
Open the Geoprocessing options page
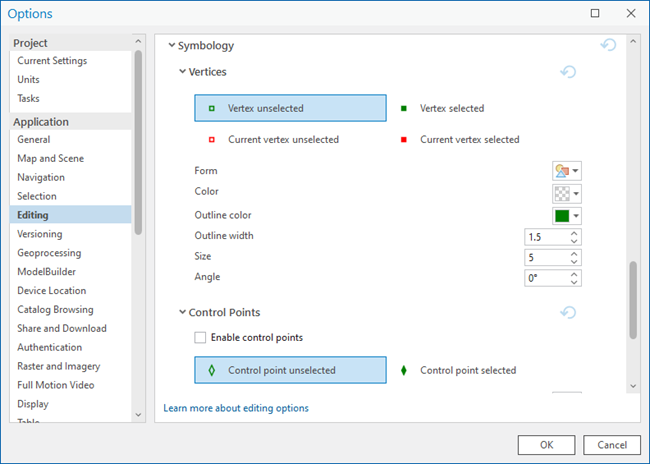pos(49,253)
